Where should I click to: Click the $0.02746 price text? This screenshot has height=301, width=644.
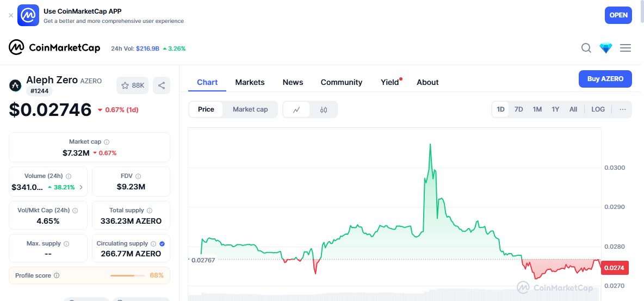pos(50,110)
